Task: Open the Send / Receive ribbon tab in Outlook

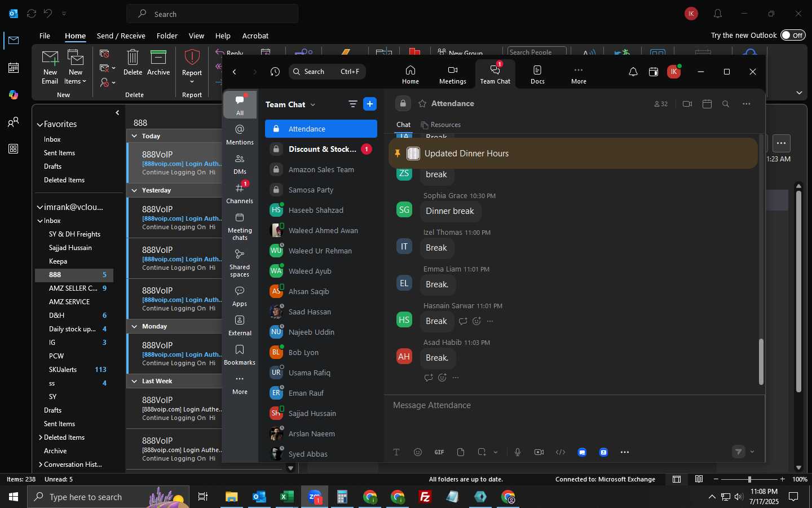Action: click(121, 36)
